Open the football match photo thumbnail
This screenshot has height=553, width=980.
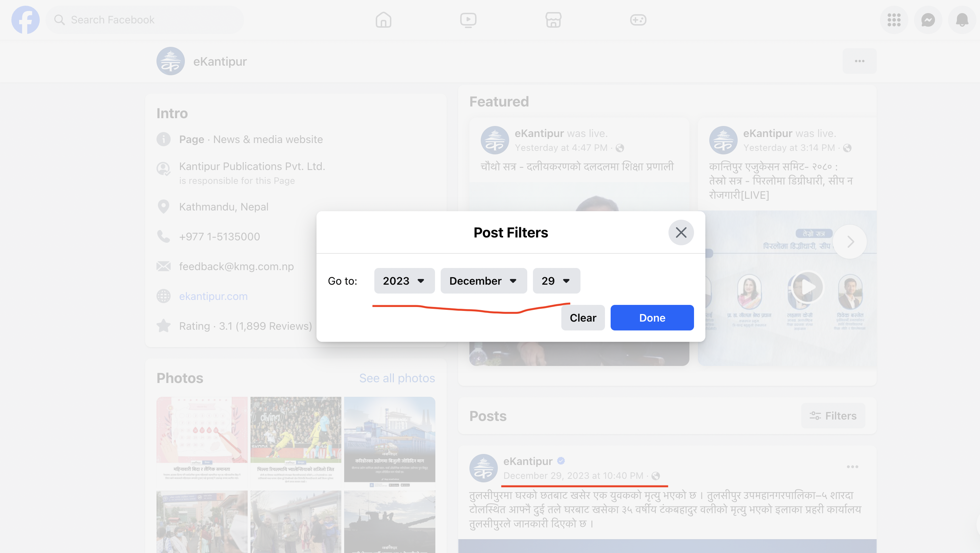click(x=296, y=443)
